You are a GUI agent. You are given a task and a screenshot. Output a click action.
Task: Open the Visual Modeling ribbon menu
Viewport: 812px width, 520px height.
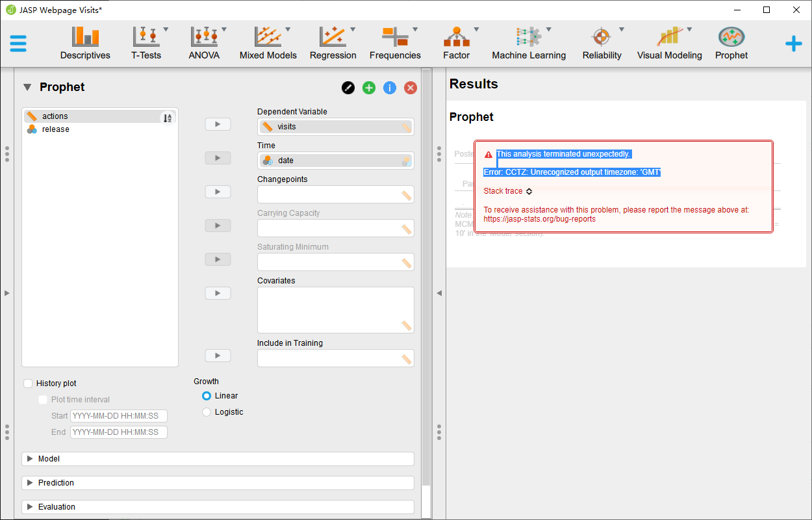[669, 43]
